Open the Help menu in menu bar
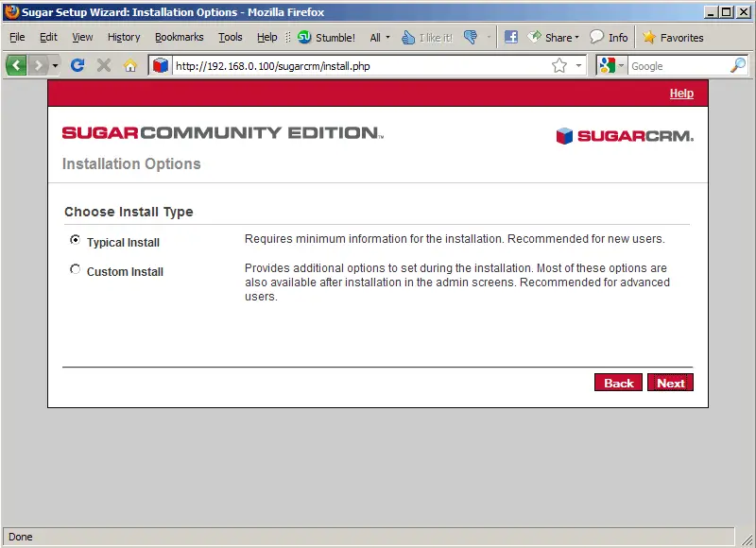756x548 pixels. tap(267, 37)
